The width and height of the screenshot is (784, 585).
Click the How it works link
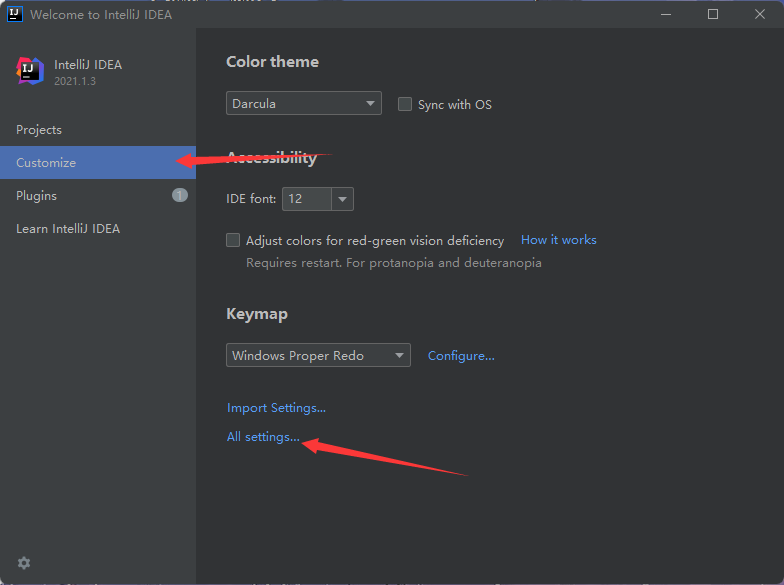558,240
